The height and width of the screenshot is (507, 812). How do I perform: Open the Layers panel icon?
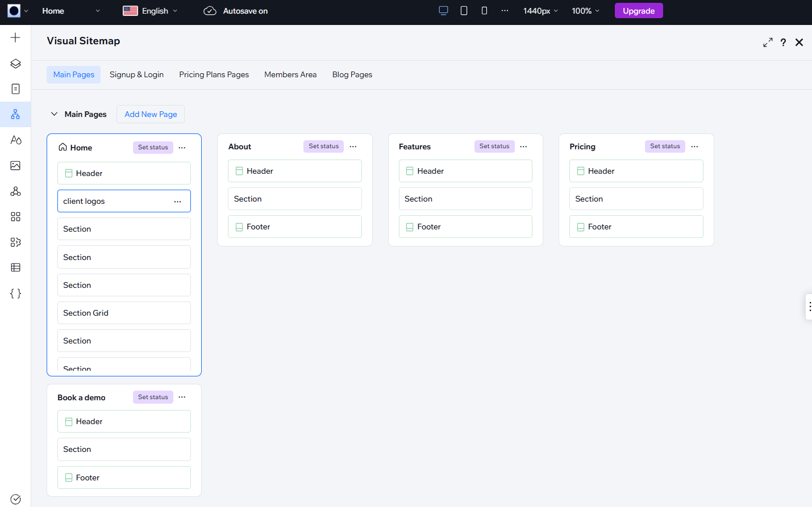coord(15,64)
